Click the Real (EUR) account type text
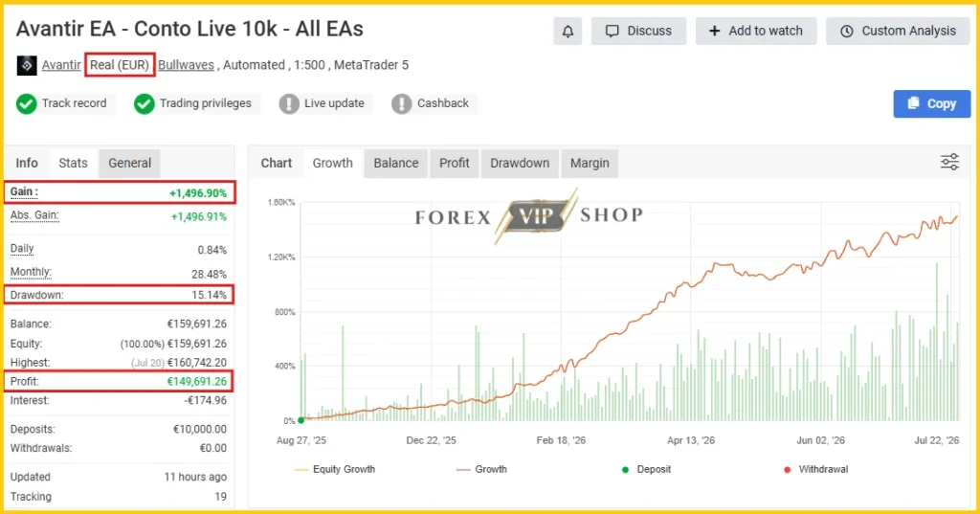This screenshot has width=980, height=514. [120, 65]
